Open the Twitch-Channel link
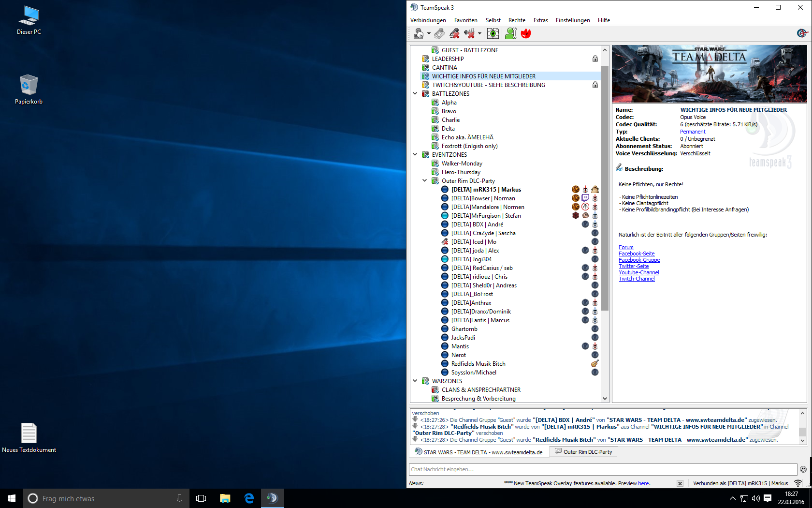 (637, 279)
